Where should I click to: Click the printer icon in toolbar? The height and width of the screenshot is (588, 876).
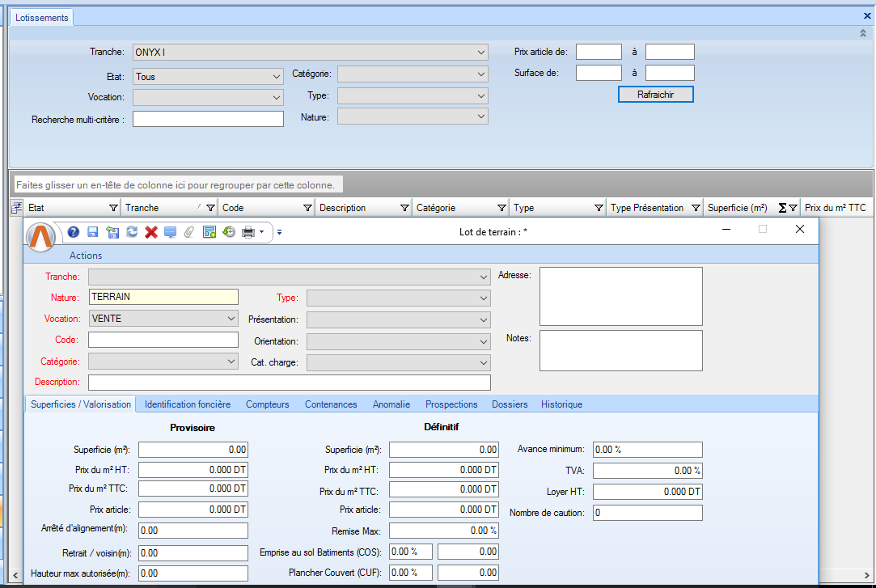tap(248, 232)
